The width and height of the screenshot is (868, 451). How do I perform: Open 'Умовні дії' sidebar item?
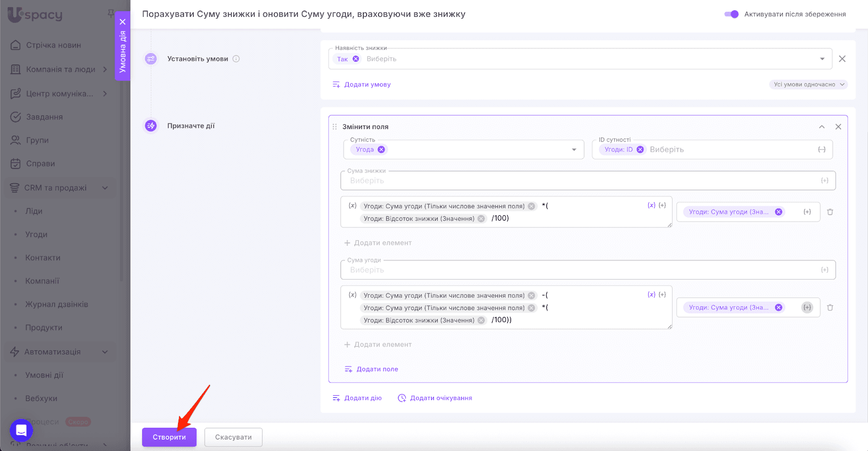(x=44, y=375)
